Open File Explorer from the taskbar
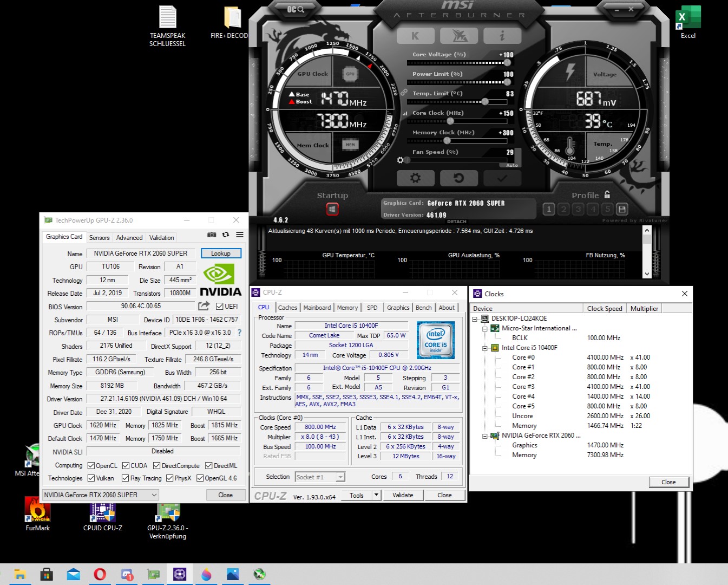The width and height of the screenshot is (728, 585). [20, 574]
